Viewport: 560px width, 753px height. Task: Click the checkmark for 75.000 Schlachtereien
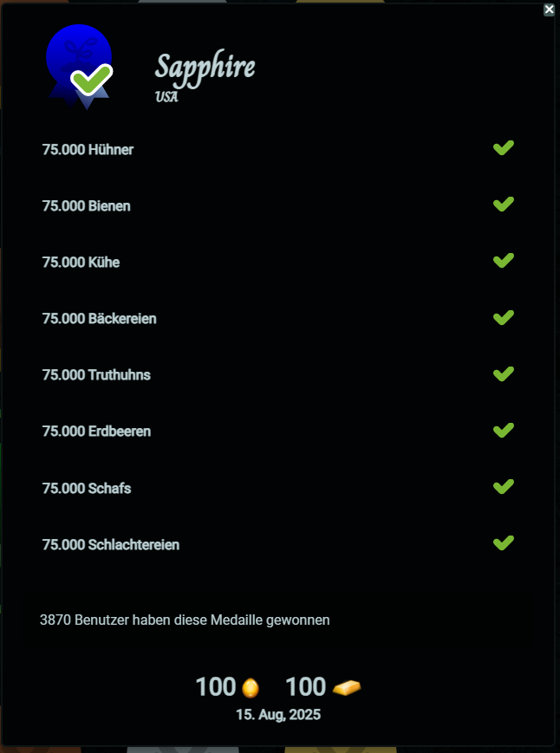click(504, 543)
